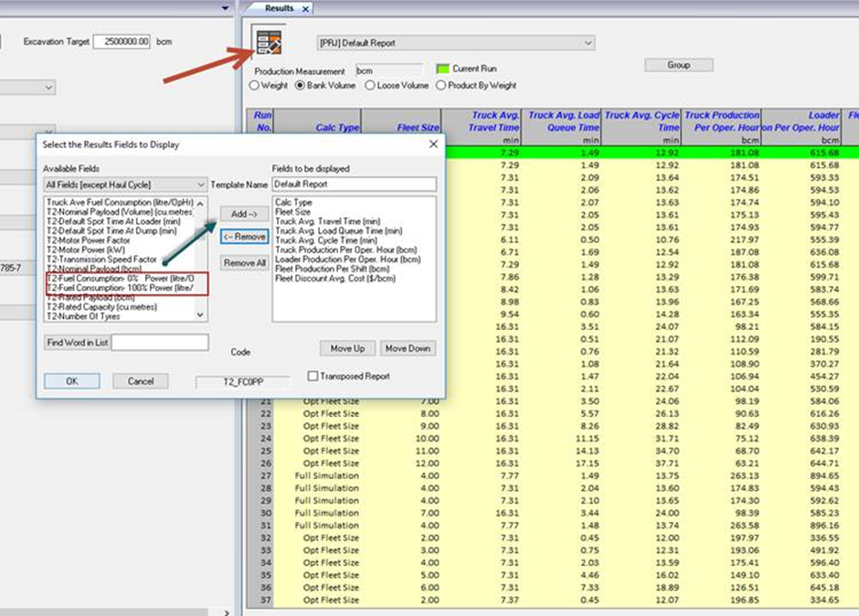The height and width of the screenshot is (616, 859).
Task: Click OK in the fields dialog
Action: (x=72, y=381)
